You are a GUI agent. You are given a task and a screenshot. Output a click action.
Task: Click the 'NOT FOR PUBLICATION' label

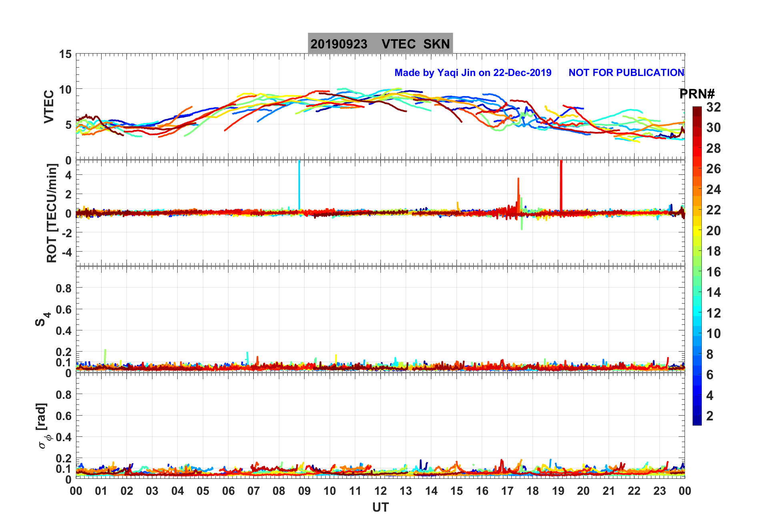click(x=626, y=73)
